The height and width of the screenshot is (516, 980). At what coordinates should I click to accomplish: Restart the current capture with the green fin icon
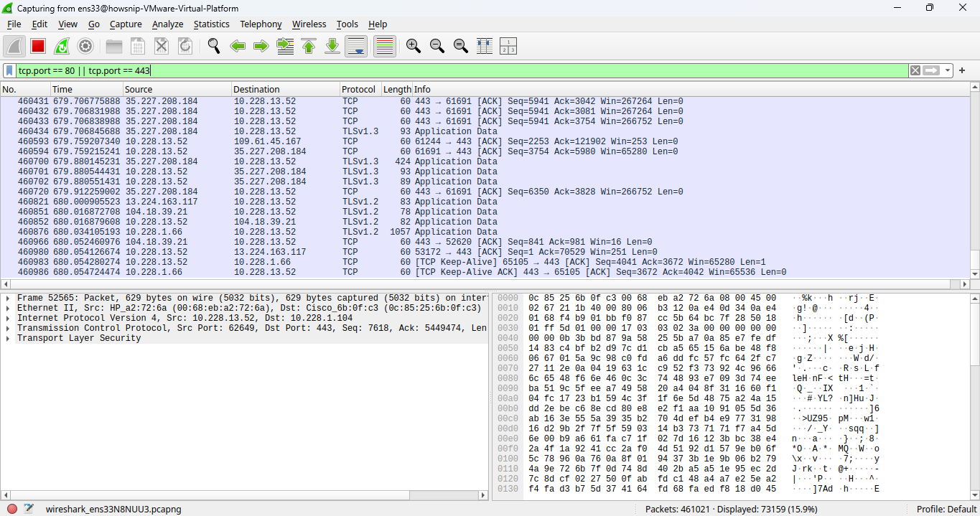(62, 46)
